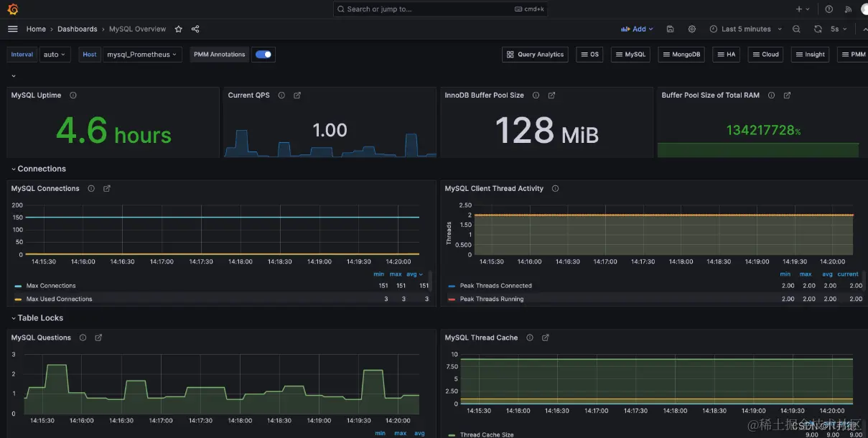Toggle the PMM Annotations switch

coord(263,54)
